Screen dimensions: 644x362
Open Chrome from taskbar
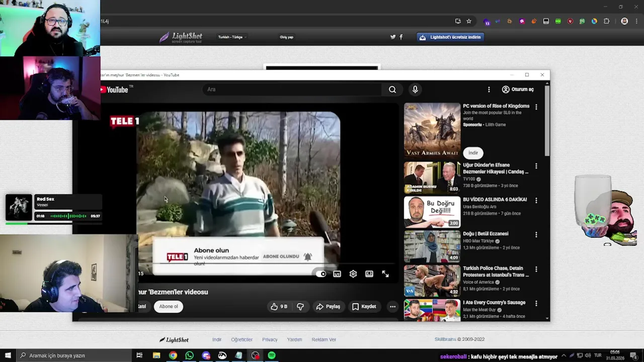pos(173,355)
